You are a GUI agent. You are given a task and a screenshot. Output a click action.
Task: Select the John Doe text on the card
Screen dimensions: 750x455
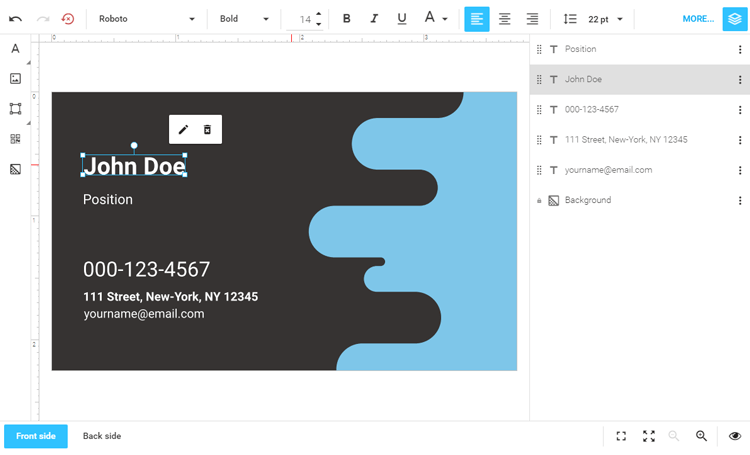coord(134,166)
